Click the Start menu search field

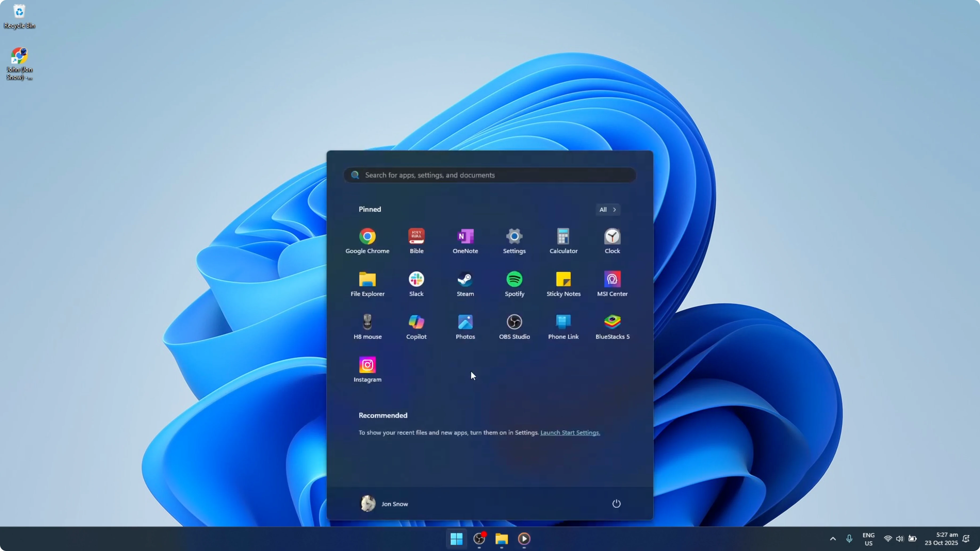coord(490,175)
